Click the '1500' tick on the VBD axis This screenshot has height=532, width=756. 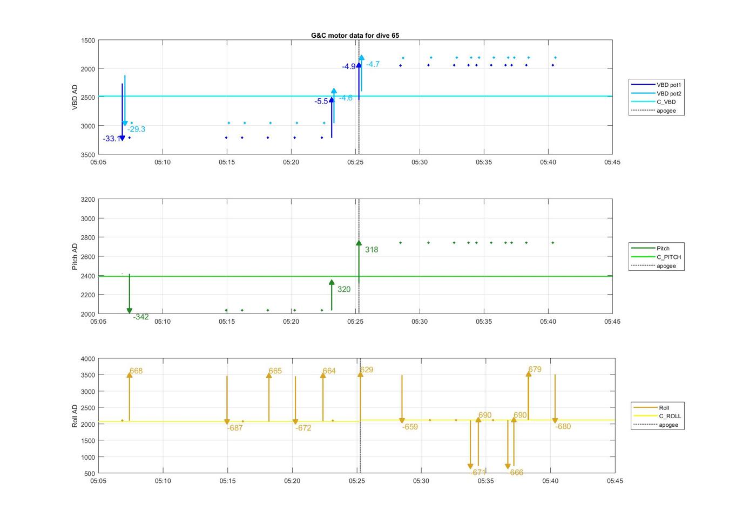pyautogui.click(x=88, y=40)
